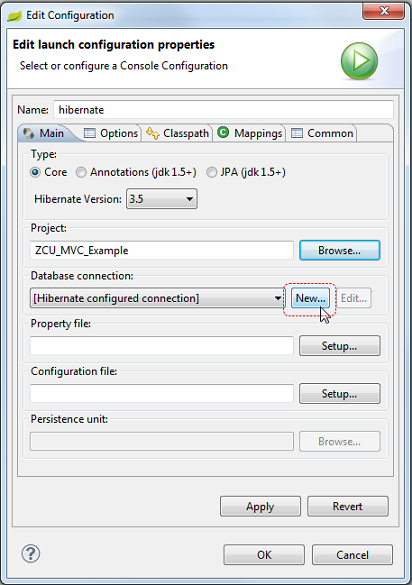This screenshot has height=585, width=412.
Task: Click the Edit Configuration leaf title icon
Action: 15,16
